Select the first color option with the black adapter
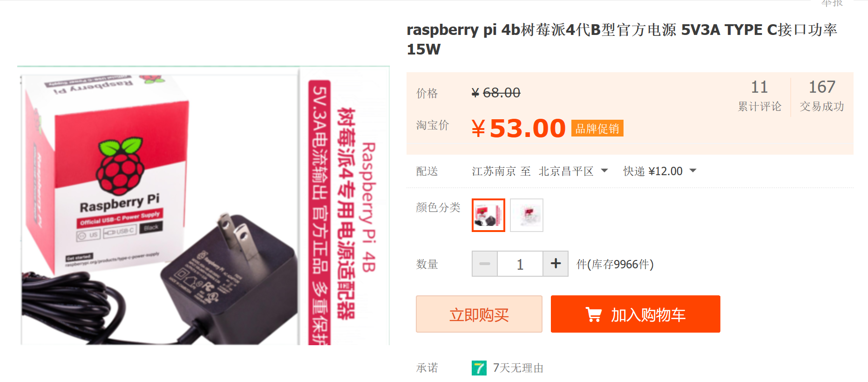Screen dimensions: 868x382 (488, 215)
